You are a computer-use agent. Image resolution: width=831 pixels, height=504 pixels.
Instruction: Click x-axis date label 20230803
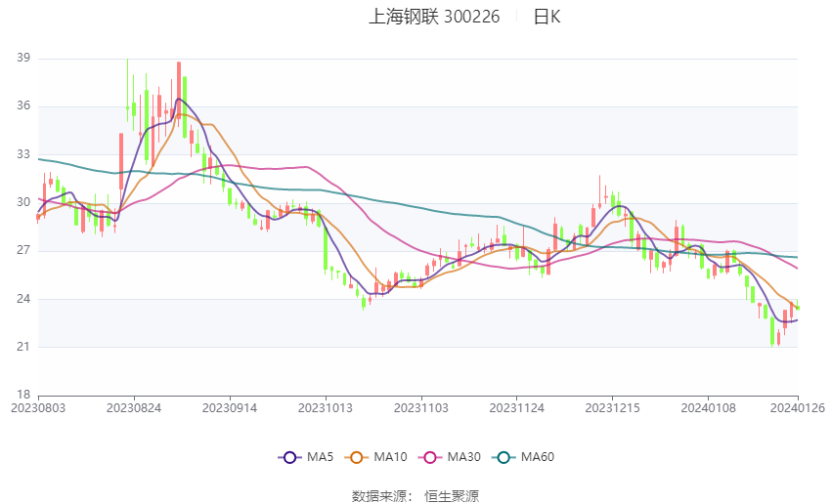(38, 408)
